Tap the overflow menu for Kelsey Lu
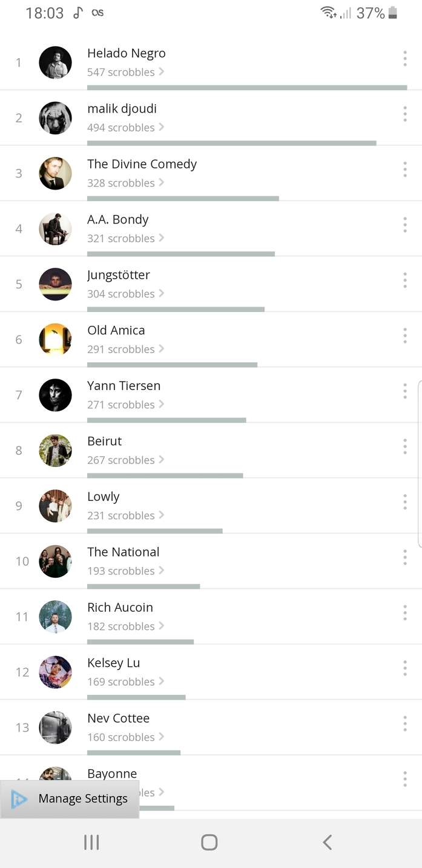Screen dimensions: 422x868 (x=404, y=668)
